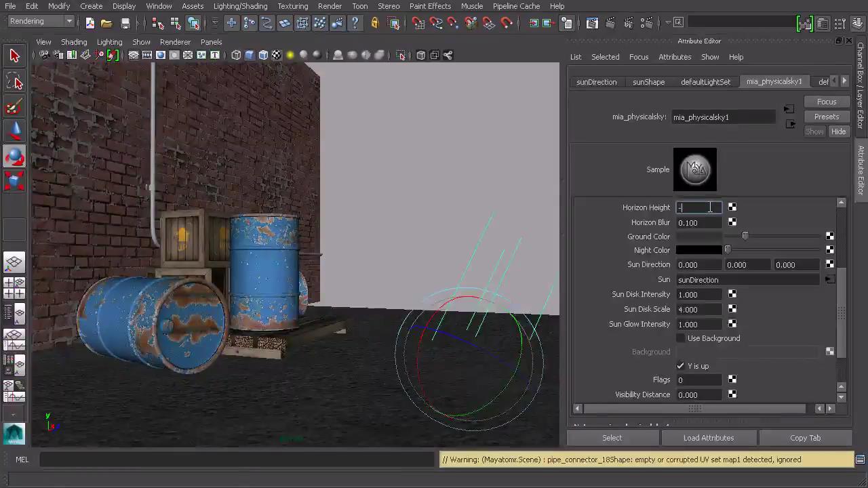Uncheck the Y is up checkbox
868x488 pixels.
coord(681,366)
